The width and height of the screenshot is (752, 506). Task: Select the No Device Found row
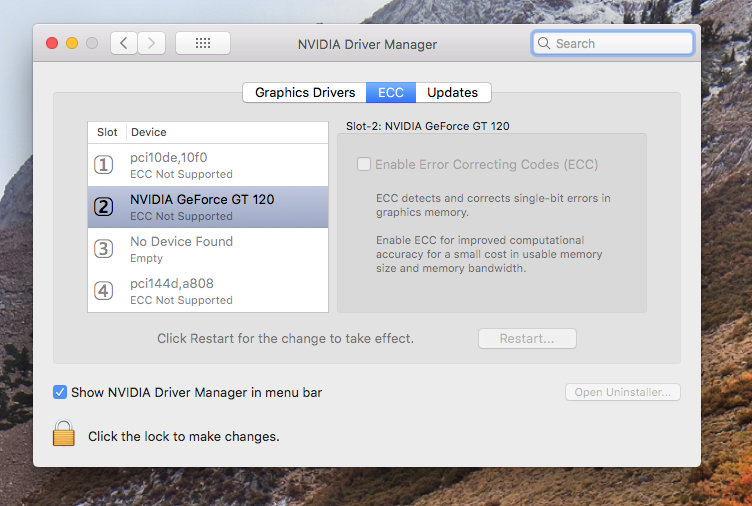click(x=208, y=249)
